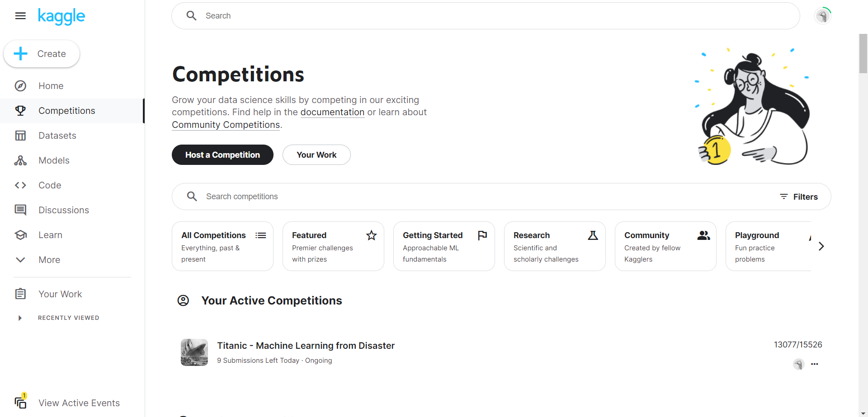
Task: Click Host a Competition button
Action: (222, 155)
